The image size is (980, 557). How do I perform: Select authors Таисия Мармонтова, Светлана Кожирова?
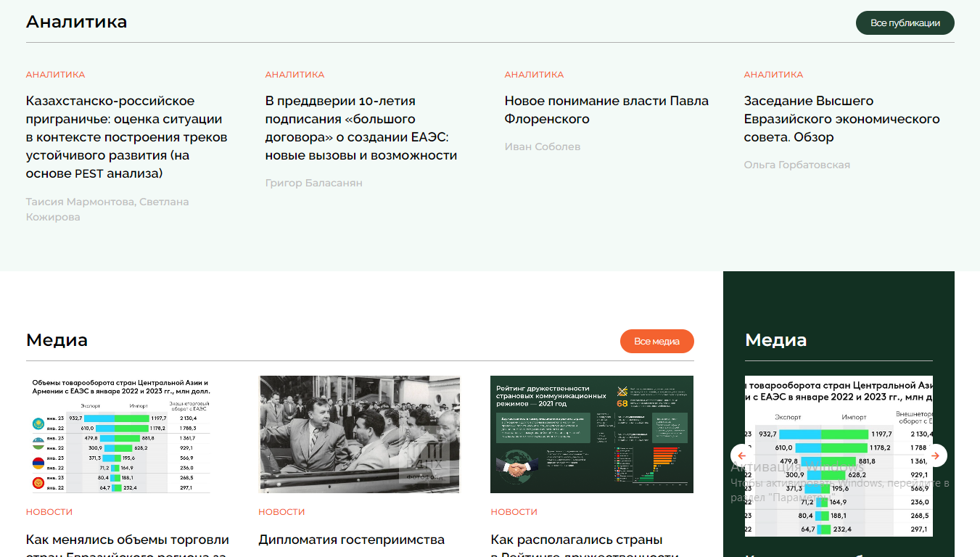[x=107, y=209]
